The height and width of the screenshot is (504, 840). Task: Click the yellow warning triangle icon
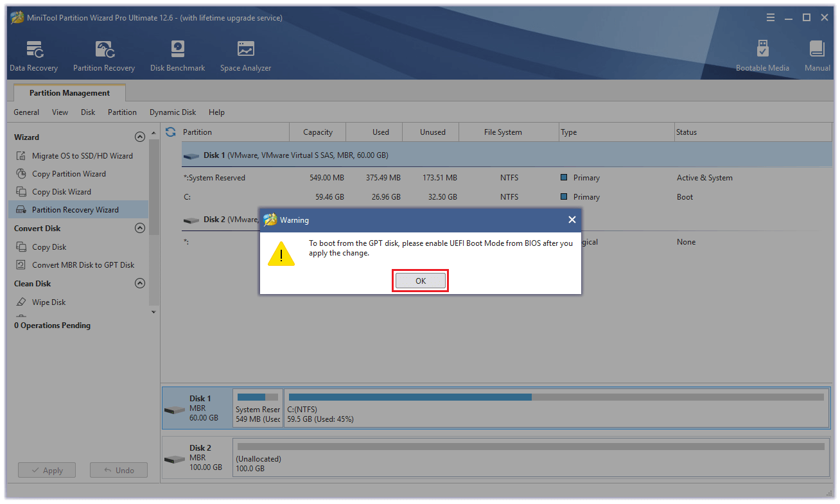(x=281, y=253)
